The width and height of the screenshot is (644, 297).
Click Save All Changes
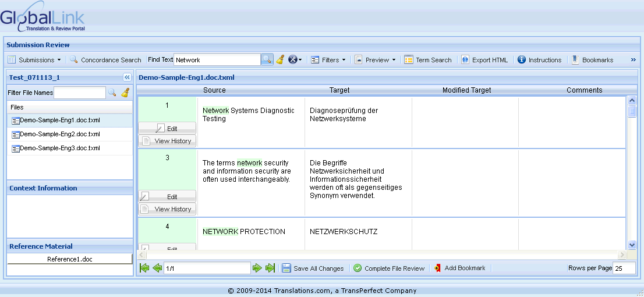click(x=313, y=268)
